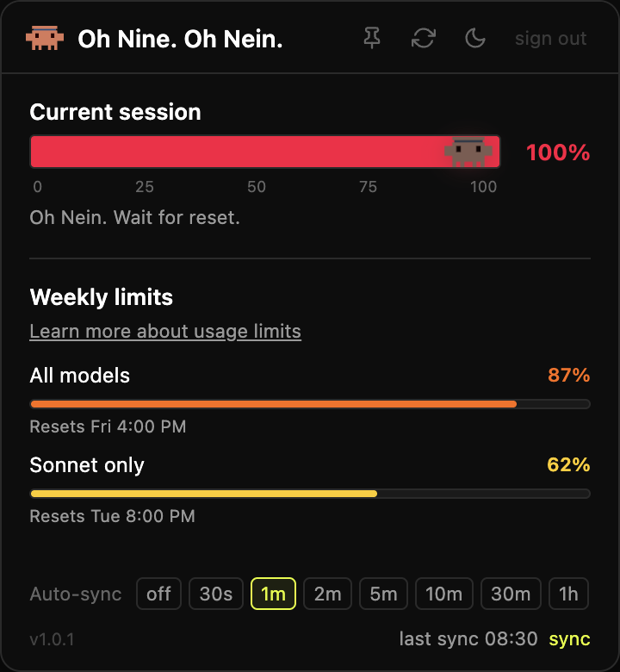This screenshot has height=672, width=620.
Task: Click the v1.0.1 version label
Action: 53,639
